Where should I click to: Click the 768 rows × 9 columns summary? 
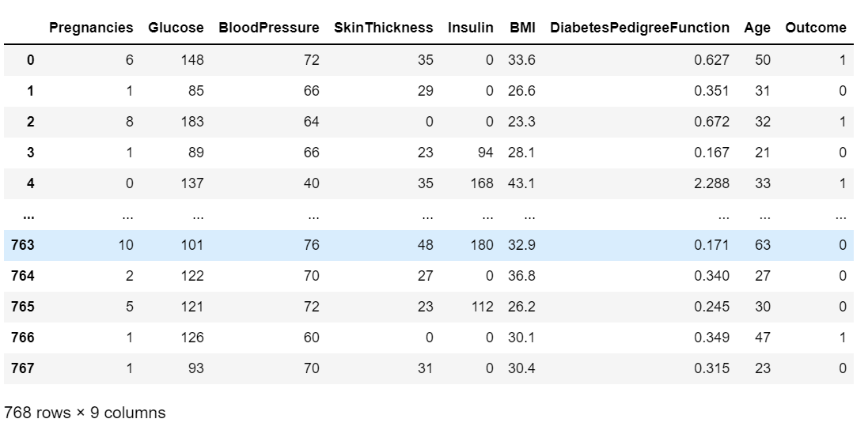click(x=85, y=413)
